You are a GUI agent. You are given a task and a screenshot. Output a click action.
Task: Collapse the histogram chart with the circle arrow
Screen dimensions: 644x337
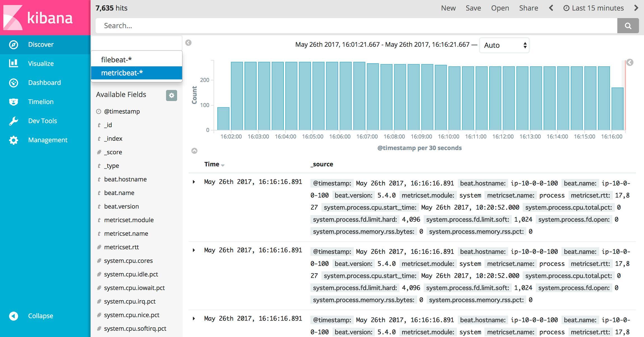coord(194,151)
